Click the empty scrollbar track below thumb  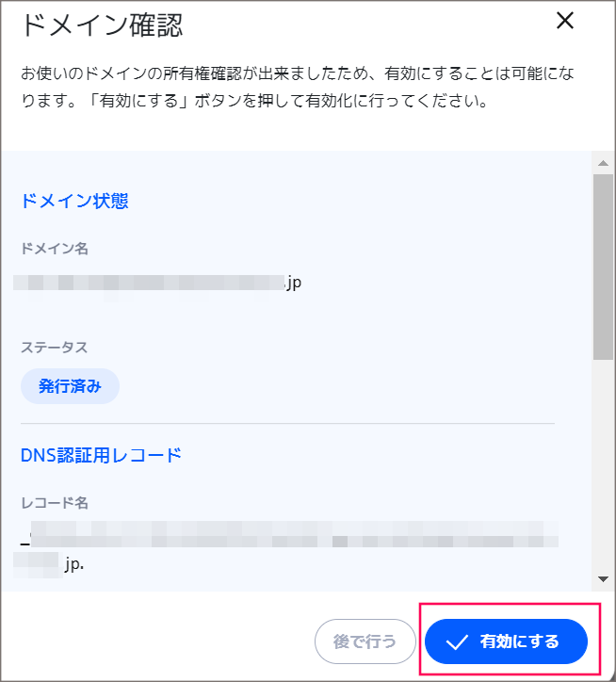pyautogui.click(x=603, y=465)
